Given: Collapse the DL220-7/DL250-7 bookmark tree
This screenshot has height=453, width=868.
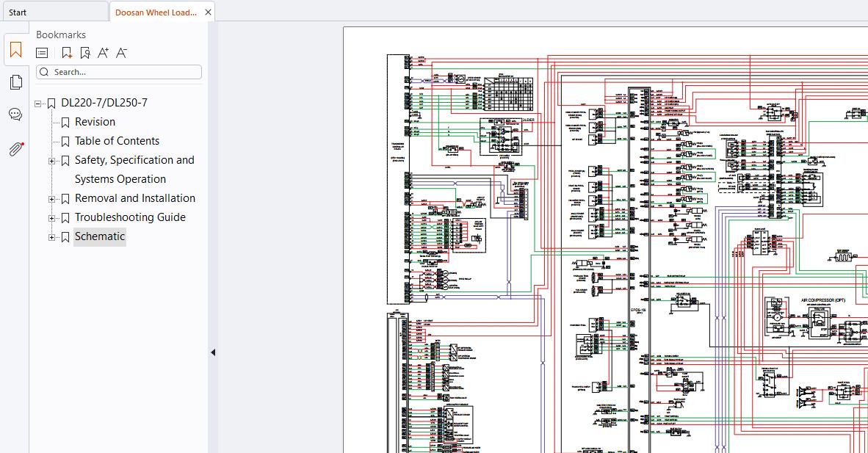Looking at the screenshot, I should 37,104.
